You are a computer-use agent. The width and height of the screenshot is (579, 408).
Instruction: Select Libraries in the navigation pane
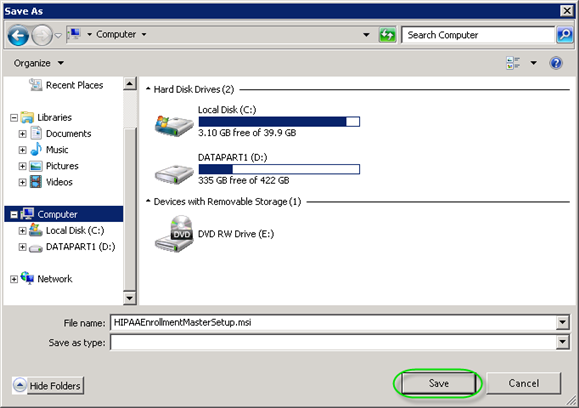point(54,117)
